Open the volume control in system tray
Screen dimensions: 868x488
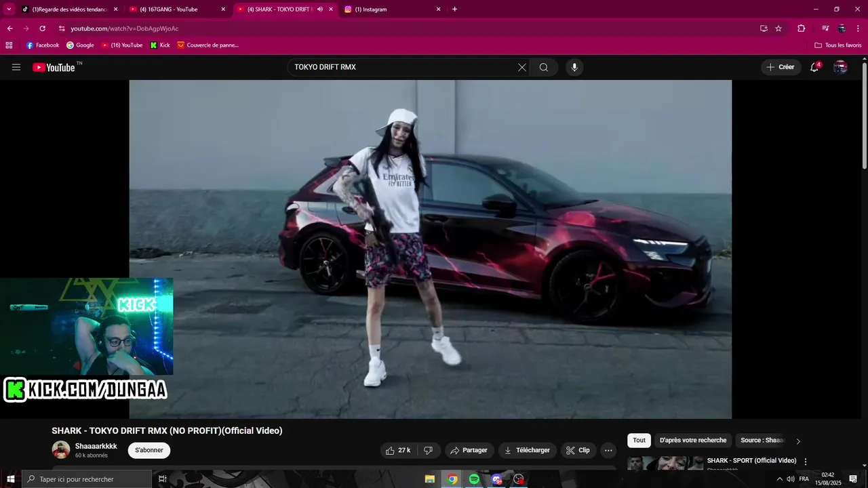pos(790,479)
